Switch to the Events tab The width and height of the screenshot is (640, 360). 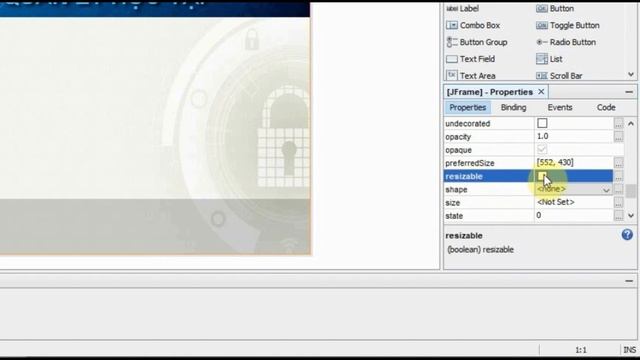[x=560, y=108]
